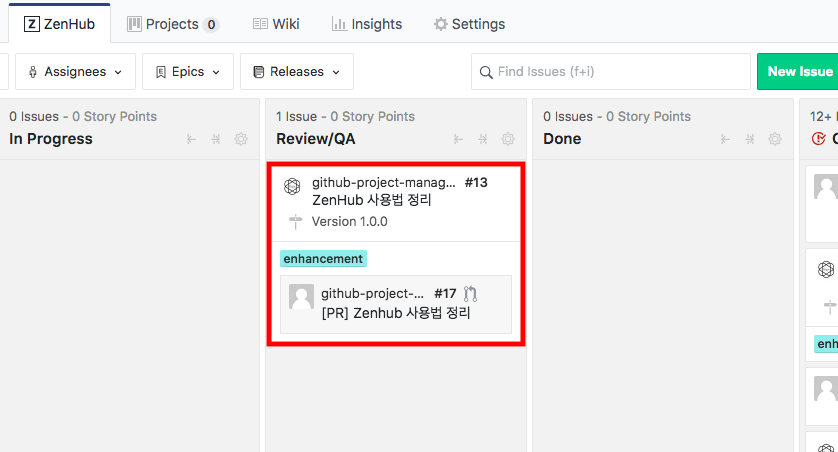
Task: Collapse the Review/QA pipeline
Action: (x=483, y=139)
